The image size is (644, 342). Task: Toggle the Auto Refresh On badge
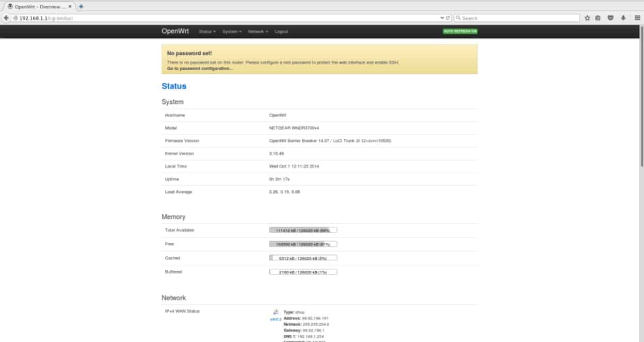click(x=460, y=31)
